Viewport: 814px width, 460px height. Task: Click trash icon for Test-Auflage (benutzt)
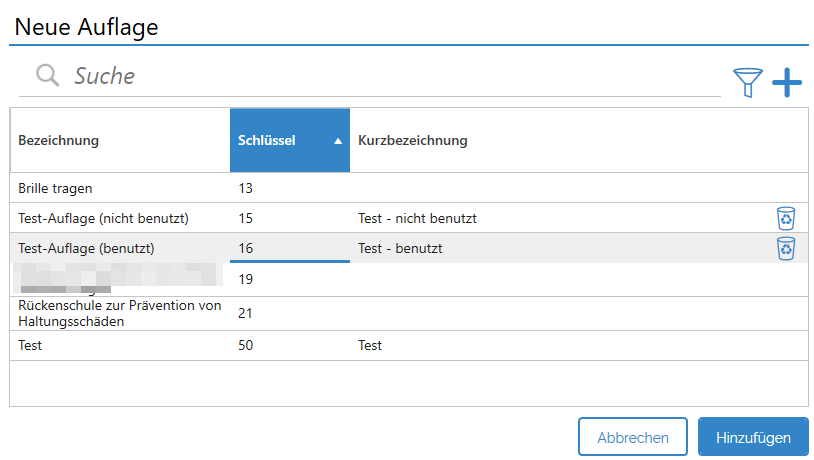click(x=786, y=248)
